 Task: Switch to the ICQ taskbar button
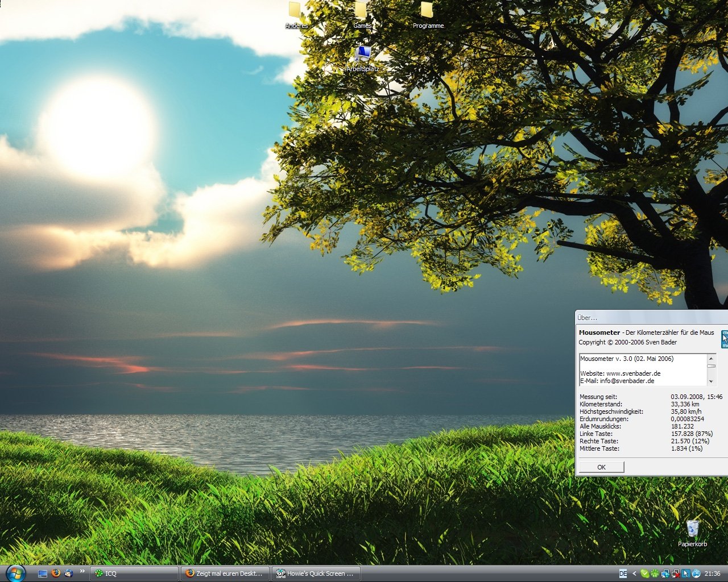[134, 573]
